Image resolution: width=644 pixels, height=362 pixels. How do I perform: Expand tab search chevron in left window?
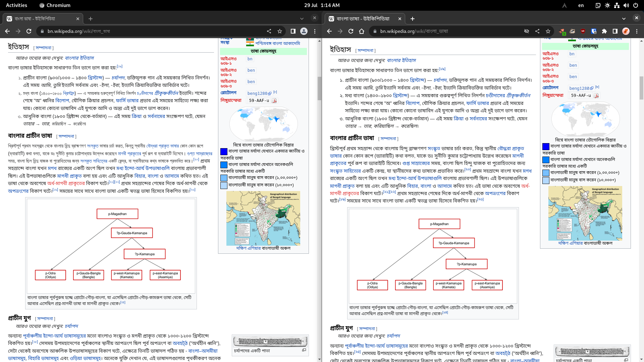click(302, 19)
